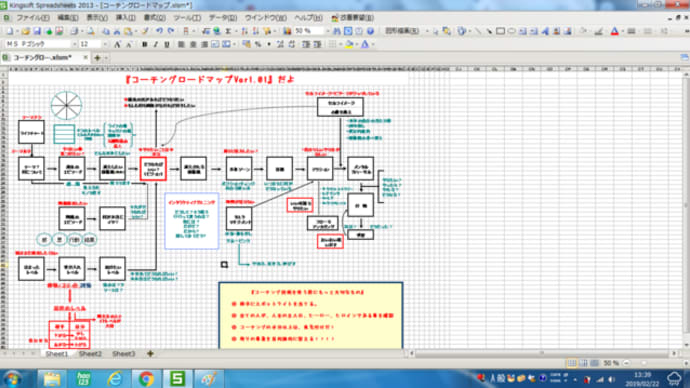Click the Undo arrow icon

pos(159,31)
